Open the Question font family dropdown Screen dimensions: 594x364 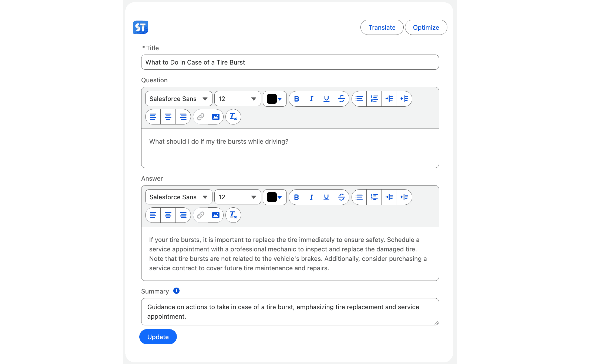pos(178,99)
